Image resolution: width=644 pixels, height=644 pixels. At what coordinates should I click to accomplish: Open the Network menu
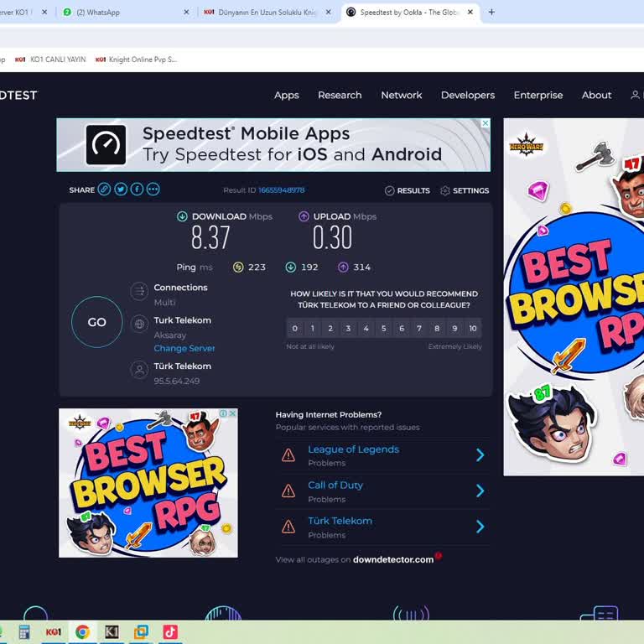pos(402,96)
